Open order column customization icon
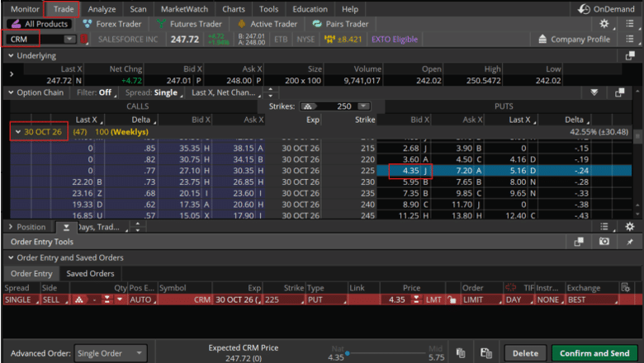The height and width of the screenshot is (363, 644). tap(625, 288)
